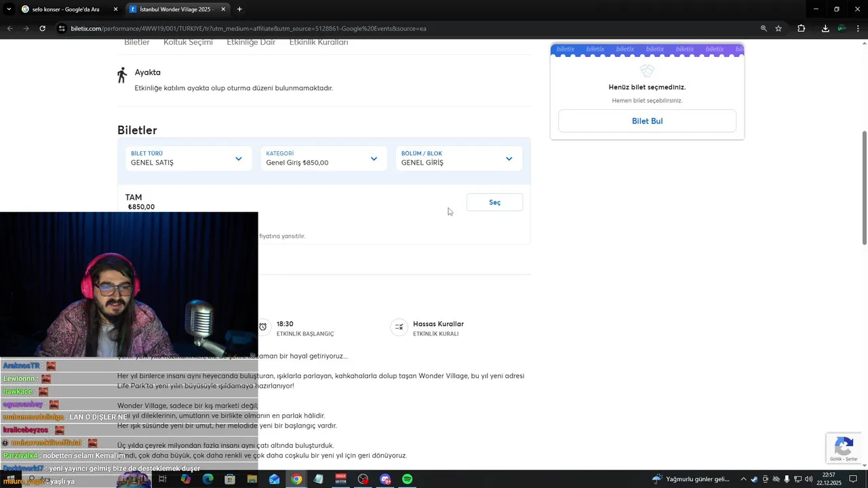Open Outlook from the taskbar
The height and width of the screenshot is (488, 868).
pos(274,479)
